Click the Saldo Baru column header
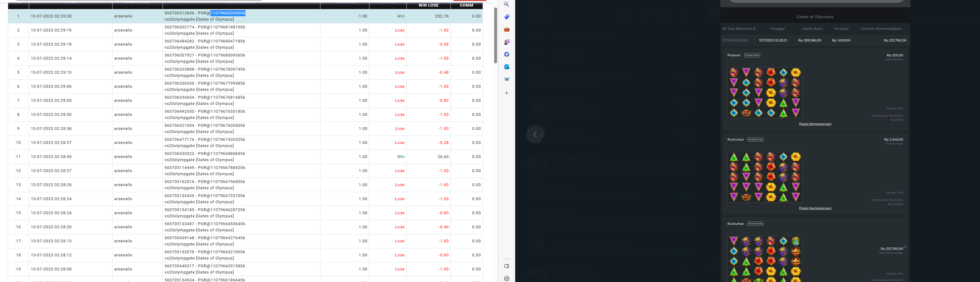The image size is (980, 282). tap(812, 29)
